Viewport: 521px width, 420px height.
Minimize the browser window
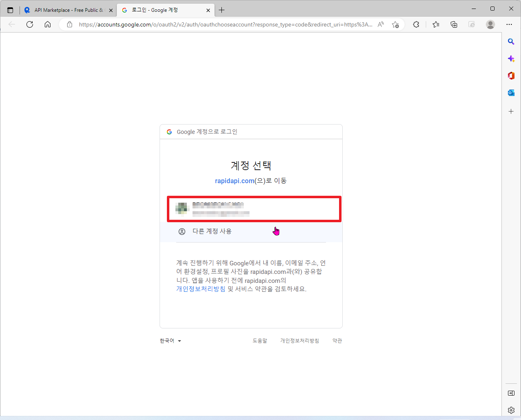tap(474, 9)
